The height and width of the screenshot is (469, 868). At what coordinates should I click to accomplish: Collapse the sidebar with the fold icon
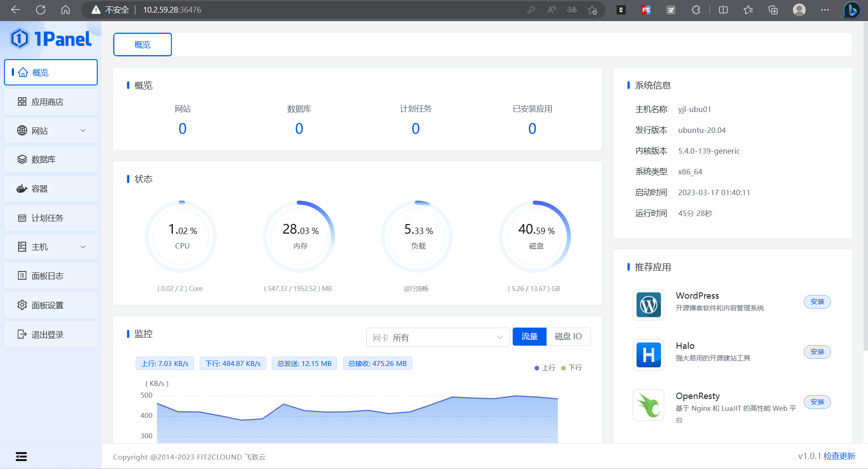click(x=21, y=456)
